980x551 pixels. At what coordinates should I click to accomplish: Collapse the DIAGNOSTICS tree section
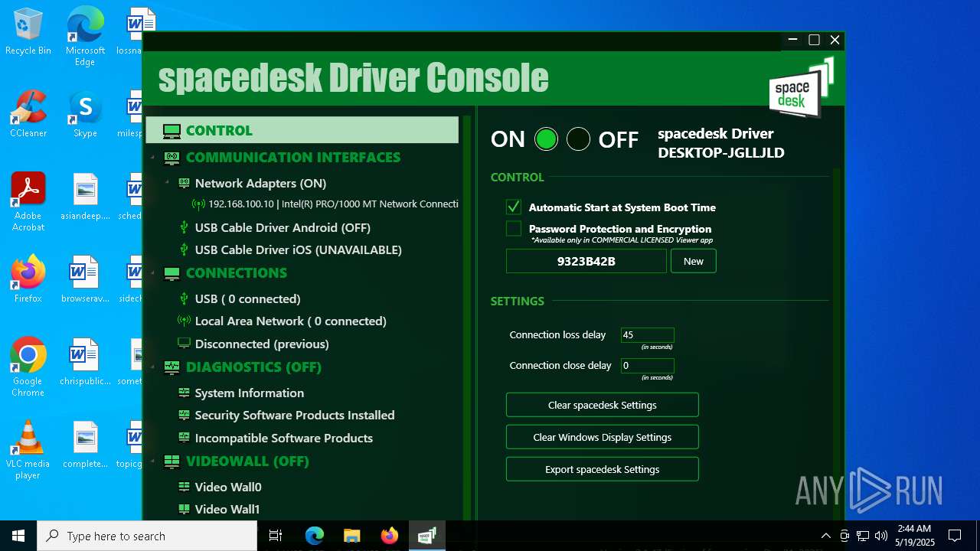pos(152,367)
